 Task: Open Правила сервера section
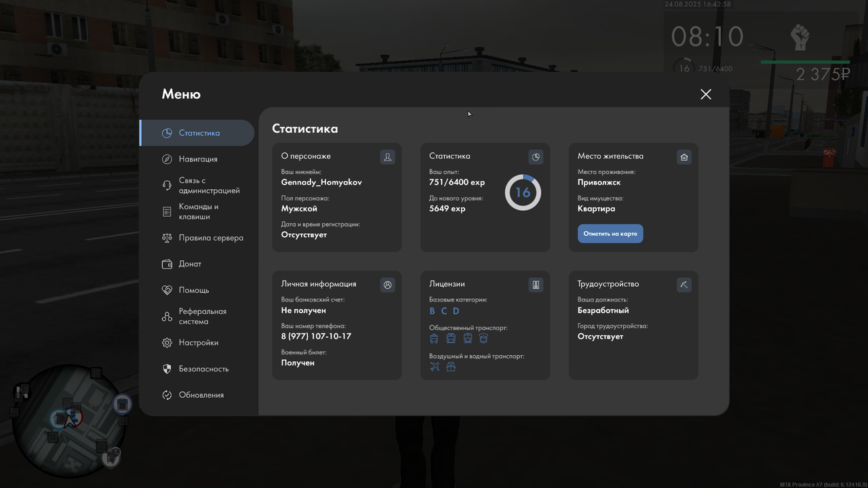pos(197,238)
